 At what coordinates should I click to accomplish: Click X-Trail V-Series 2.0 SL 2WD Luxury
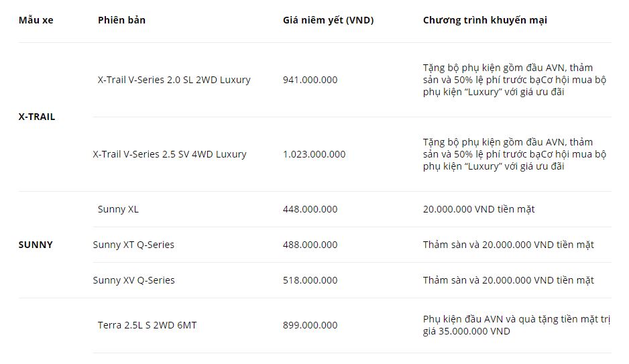174,80
